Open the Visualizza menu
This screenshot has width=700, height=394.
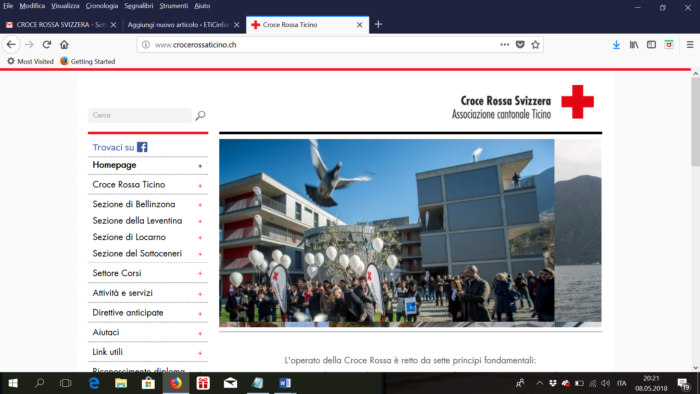[65, 6]
